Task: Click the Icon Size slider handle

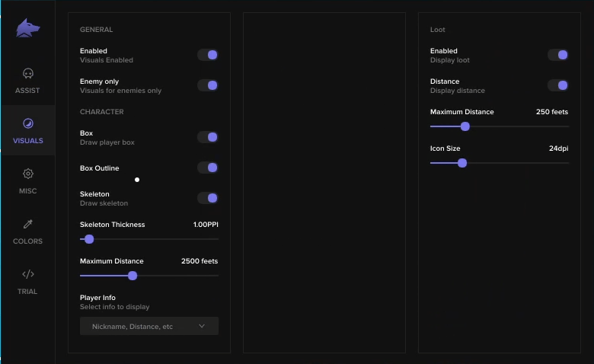Action: (462, 163)
